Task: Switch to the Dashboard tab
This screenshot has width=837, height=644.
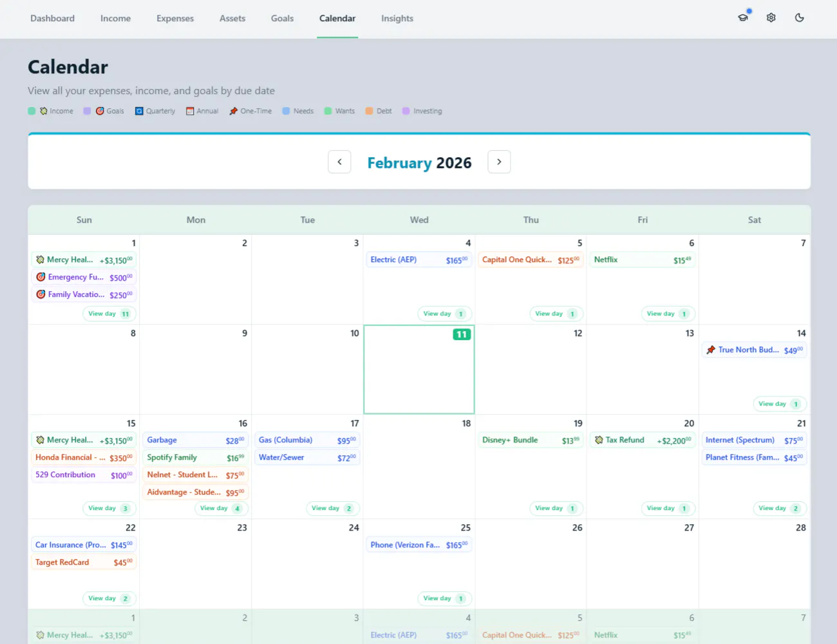Action: pos(52,19)
